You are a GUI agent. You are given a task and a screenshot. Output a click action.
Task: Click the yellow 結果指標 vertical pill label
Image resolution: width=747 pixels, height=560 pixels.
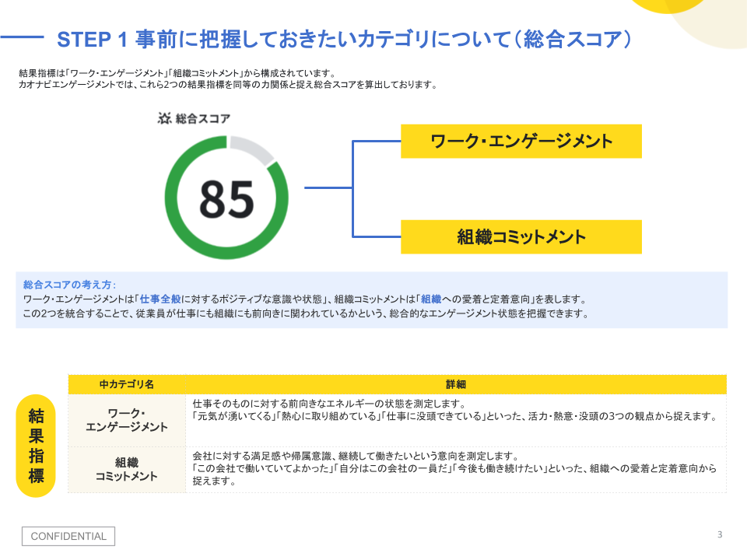(36, 446)
